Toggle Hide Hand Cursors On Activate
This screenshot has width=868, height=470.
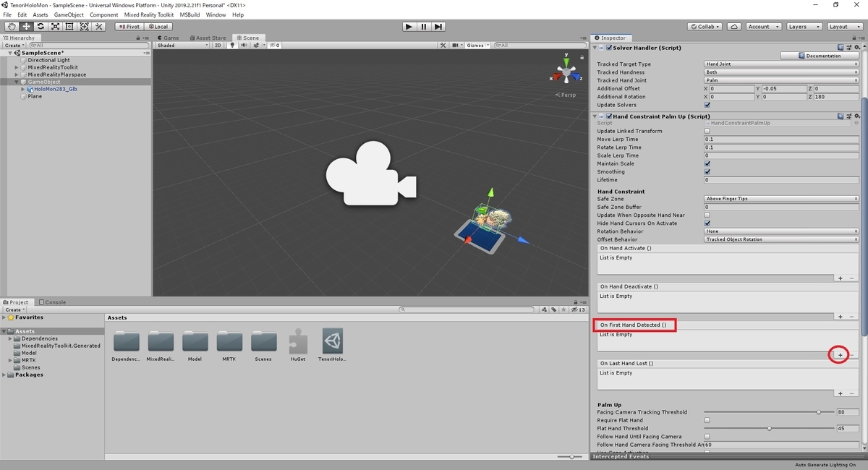coord(707,223)
